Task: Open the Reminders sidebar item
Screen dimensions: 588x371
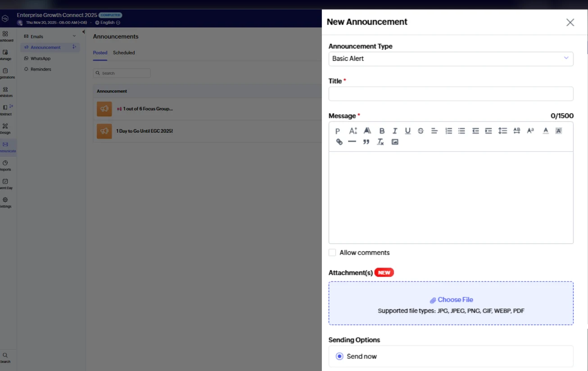Action: 41,69
